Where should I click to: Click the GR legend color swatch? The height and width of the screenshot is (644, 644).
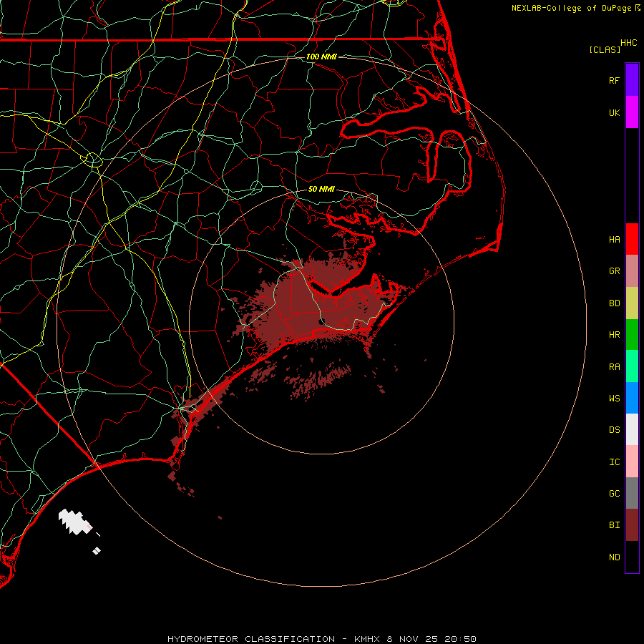(632, 271)
